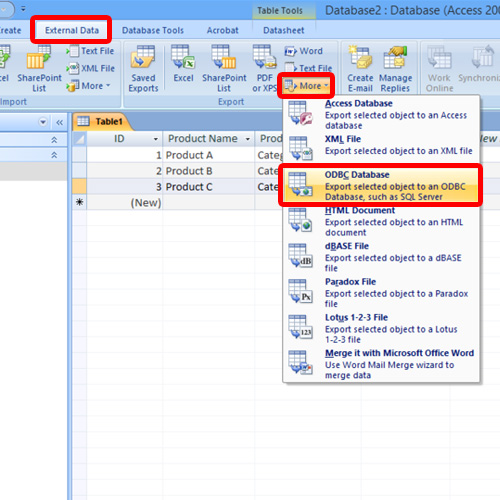Select cell Product B
This screenshot has height=500, width=500.
coord(208,171)
